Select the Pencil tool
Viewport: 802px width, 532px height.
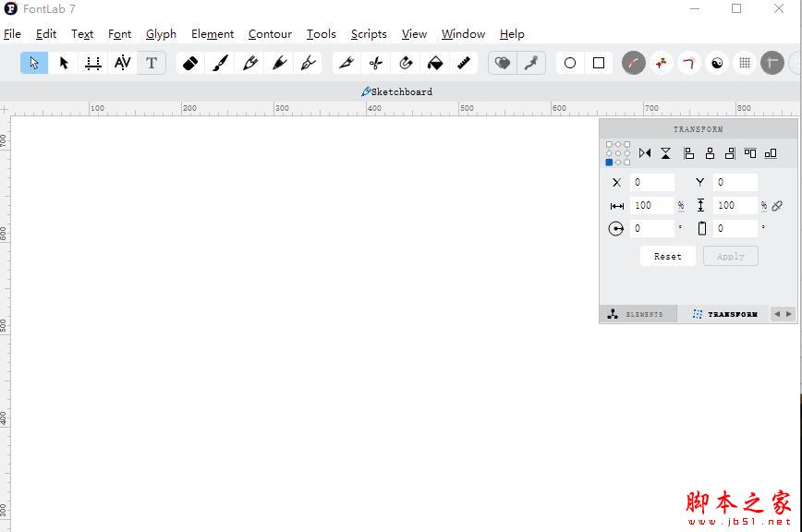pyautogui.click(x=249, y=63)
